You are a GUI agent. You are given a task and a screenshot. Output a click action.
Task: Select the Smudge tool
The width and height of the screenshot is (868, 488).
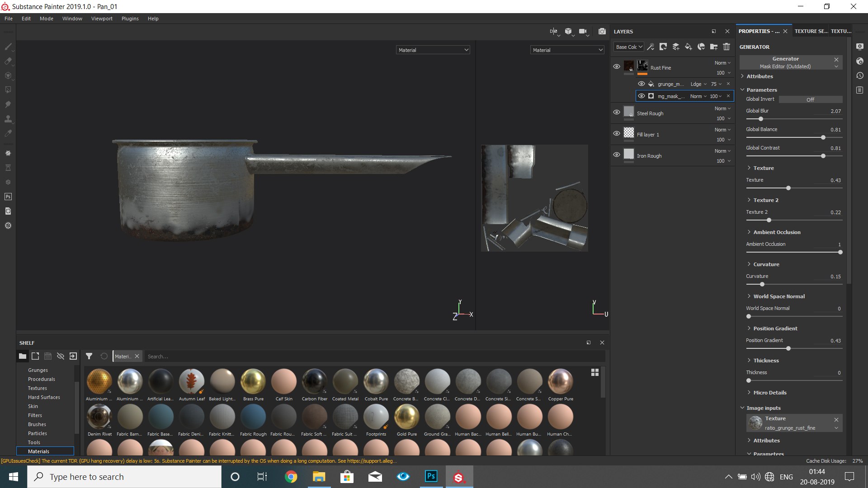point(8,104)
